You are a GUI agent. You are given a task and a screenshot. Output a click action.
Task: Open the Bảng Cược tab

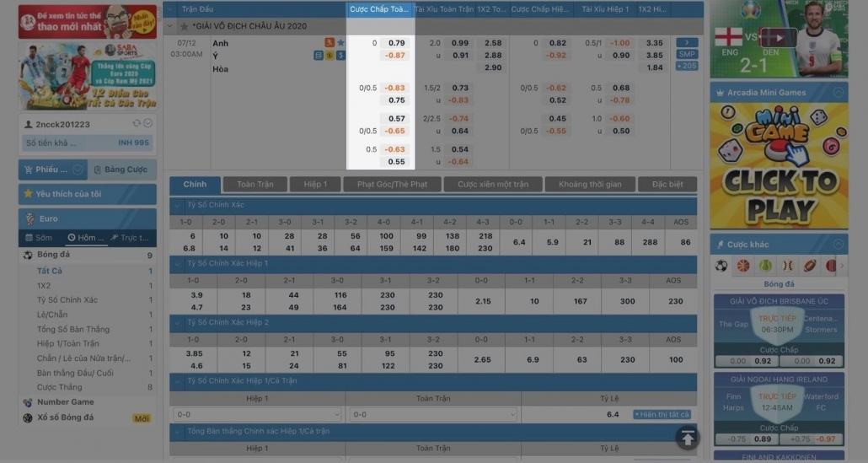tap(122, 170)
